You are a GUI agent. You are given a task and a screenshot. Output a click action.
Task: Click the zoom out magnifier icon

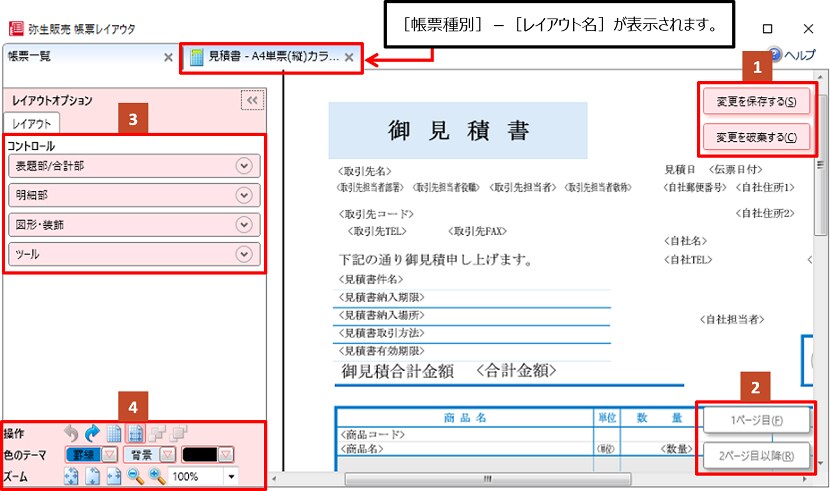(135, 476)
